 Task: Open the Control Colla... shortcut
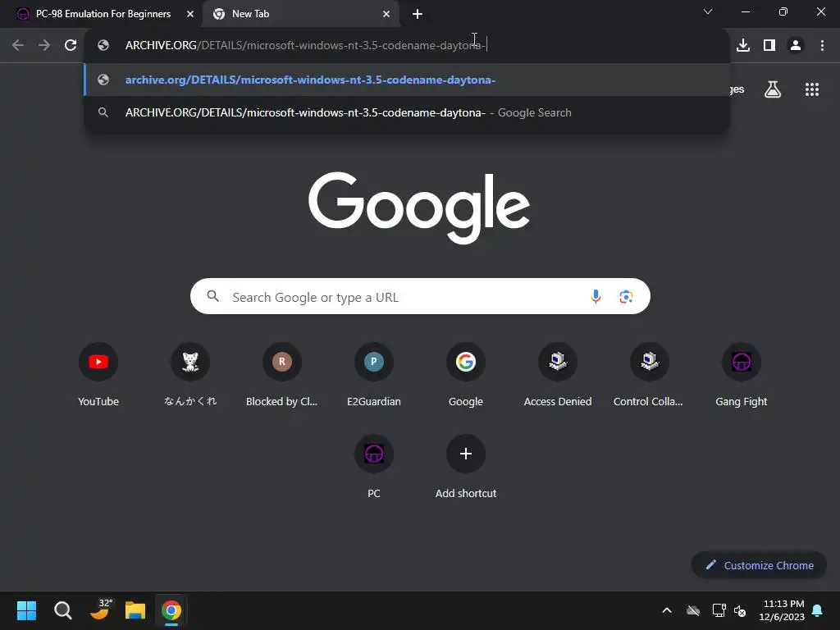(650, 375)
